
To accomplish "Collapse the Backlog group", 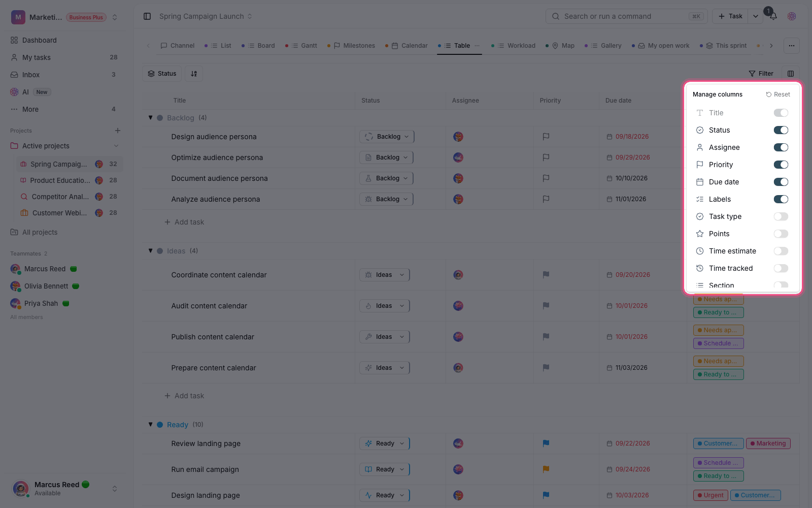I will tap(150, 118).
